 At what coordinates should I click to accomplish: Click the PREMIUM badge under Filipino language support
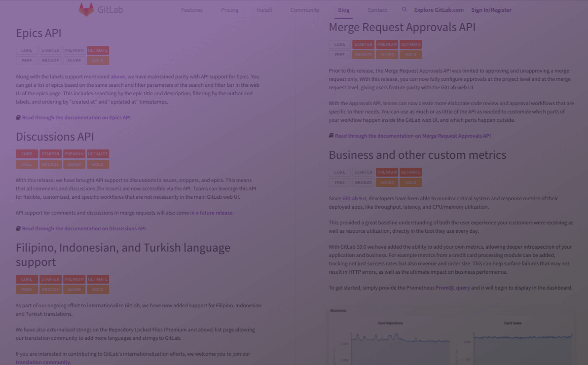click(74, 279)
